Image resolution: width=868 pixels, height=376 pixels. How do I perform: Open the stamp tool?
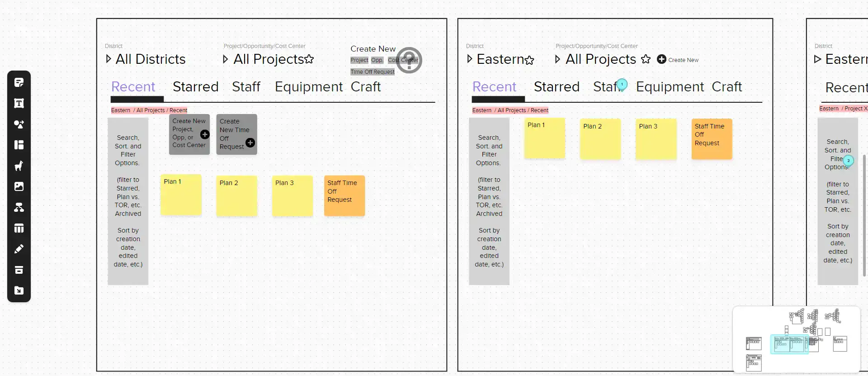(x=19, y=166)
